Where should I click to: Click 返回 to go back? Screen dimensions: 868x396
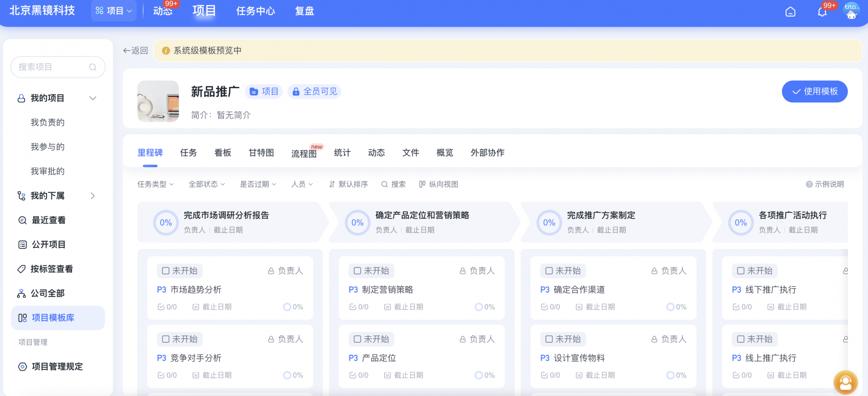(136, 51)
